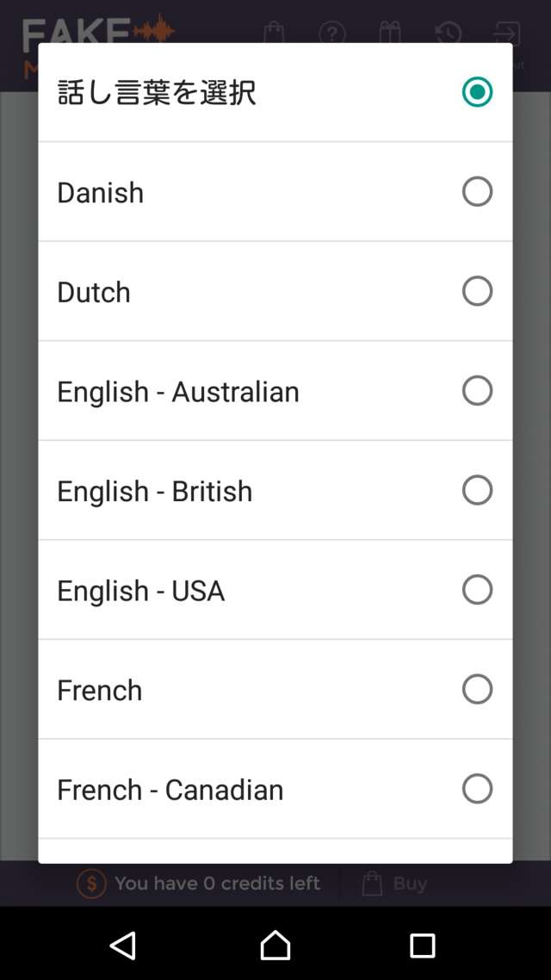Pick the English - British radio button
The width and height of the screenshot is (551, 980).
point(477,490)
